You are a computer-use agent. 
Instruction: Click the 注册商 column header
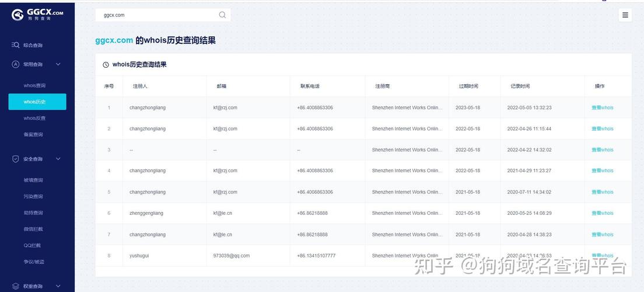pos(383,86)
